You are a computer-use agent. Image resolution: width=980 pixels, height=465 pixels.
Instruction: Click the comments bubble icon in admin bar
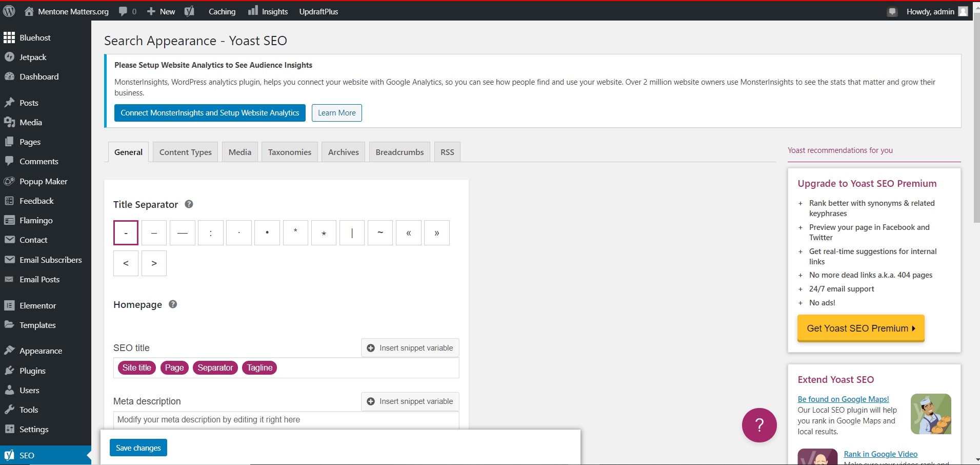point(123,11)
